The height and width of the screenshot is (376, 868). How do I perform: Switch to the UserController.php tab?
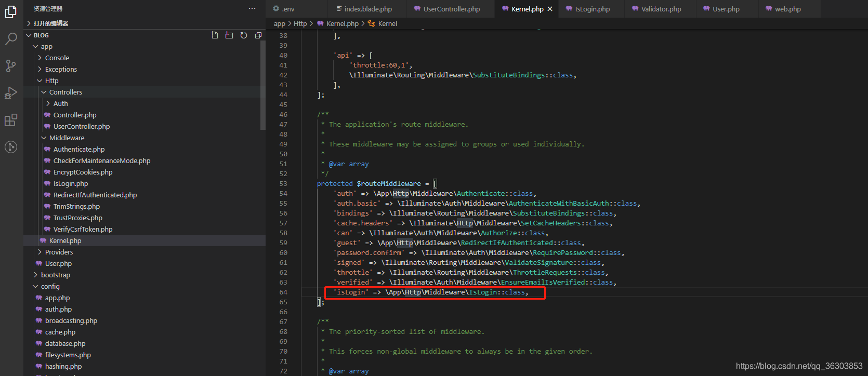point(451,9)
